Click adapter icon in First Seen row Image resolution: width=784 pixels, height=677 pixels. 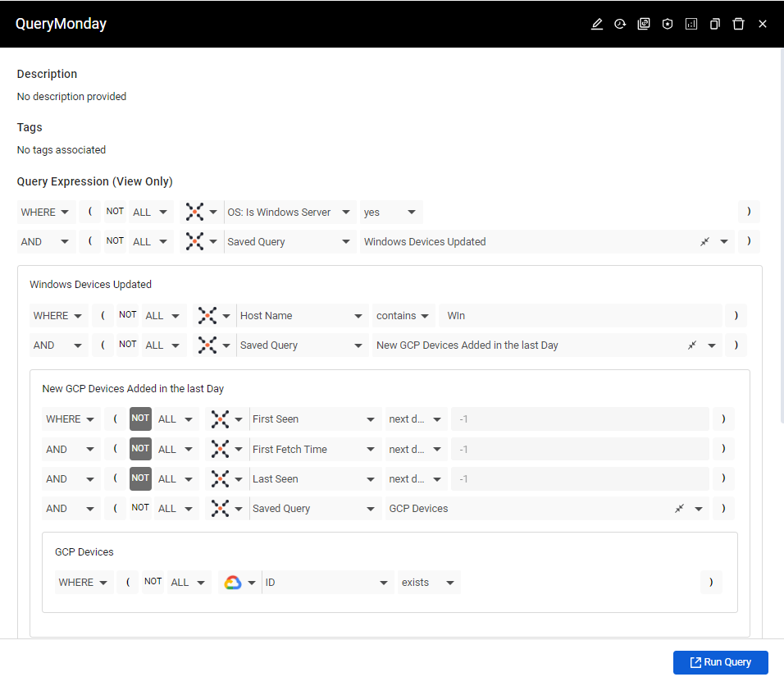click(220, 419)
